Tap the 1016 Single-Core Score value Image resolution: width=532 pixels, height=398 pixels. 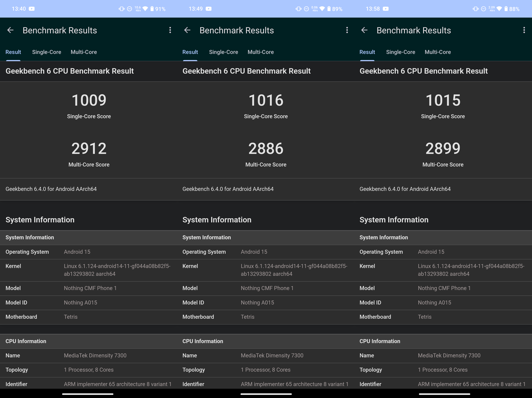tap(266, 100)
